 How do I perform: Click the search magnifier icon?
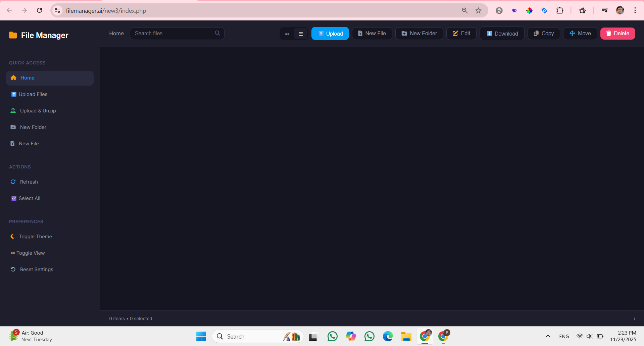click(217, 33)
